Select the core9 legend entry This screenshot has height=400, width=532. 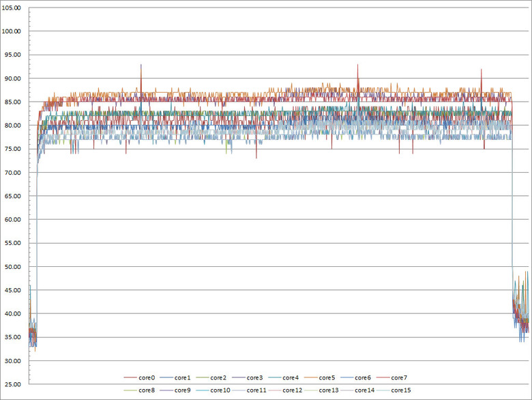pyautogui.click(x=175, y=390)
